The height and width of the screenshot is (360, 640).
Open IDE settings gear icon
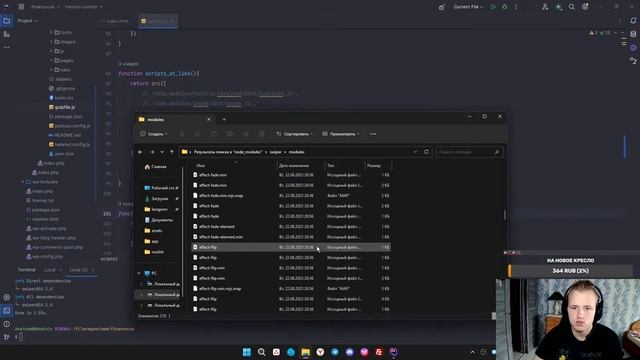tap(585, 7)
